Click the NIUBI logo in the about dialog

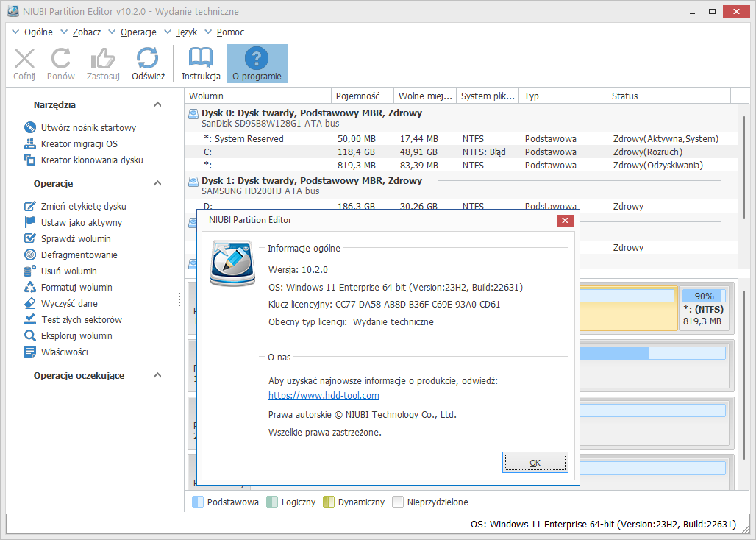(232, 263)
